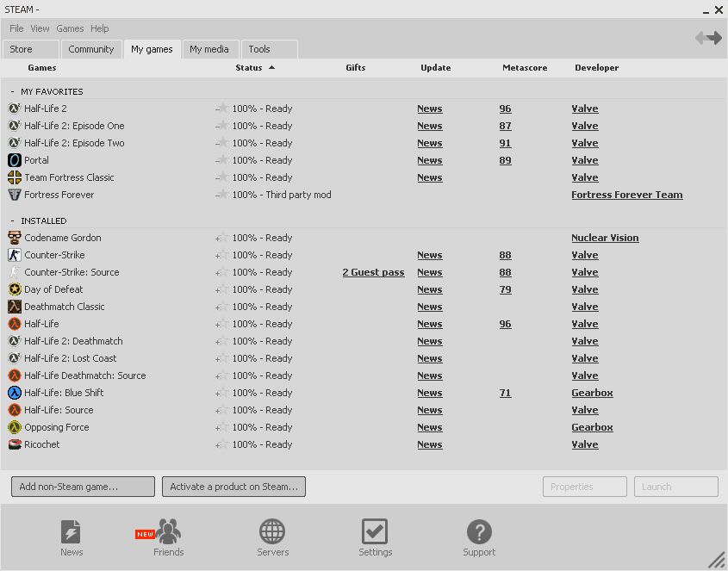728x571 pixels.
Task: Click the Launch button
Action: 676,487
